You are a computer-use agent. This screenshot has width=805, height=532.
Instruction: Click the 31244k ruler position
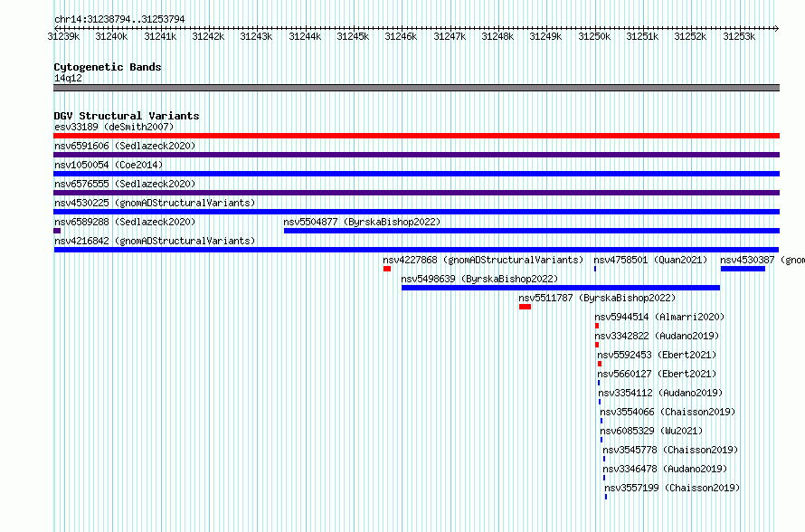[x=305, y=36]
